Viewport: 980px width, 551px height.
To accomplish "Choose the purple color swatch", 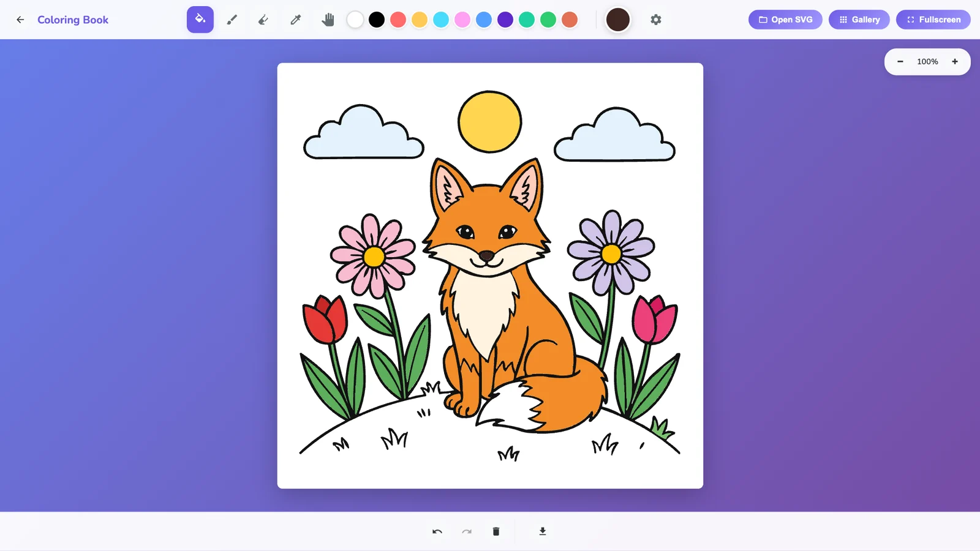I will (505, 20).
